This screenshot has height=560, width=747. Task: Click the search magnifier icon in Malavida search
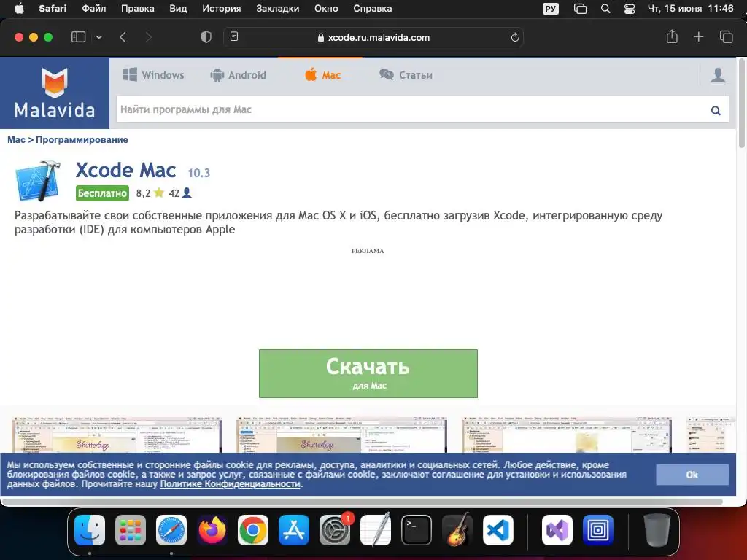tap(716, 111)
